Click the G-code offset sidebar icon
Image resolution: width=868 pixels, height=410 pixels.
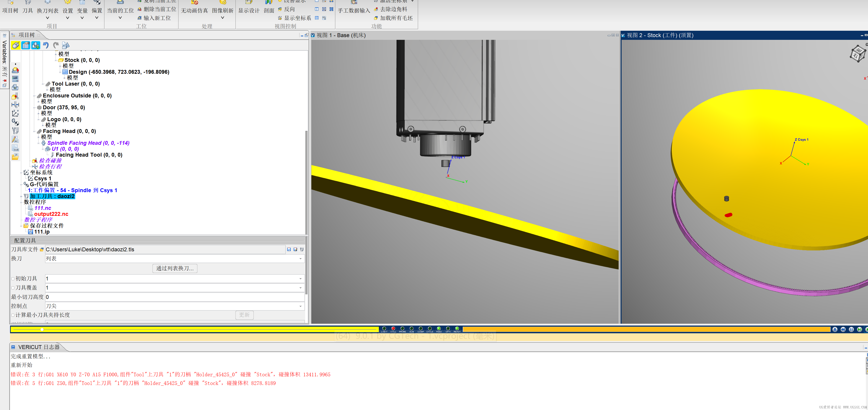[x=15, y=122]
